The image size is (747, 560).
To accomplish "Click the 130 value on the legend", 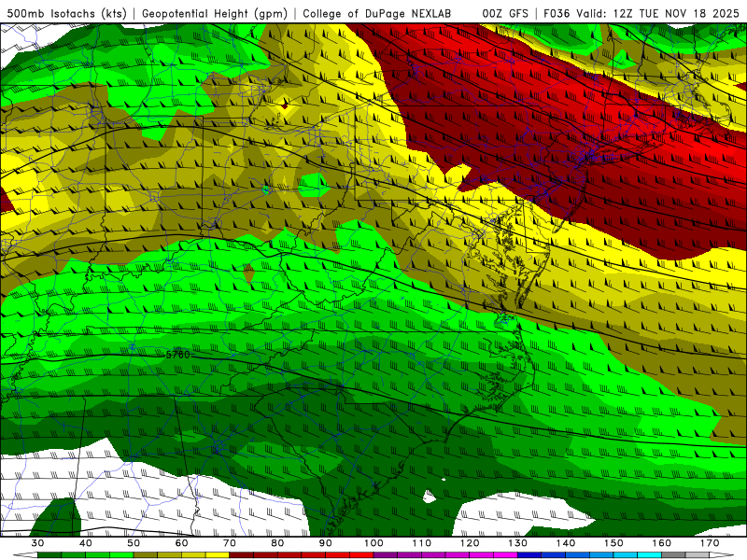I will pyautogui.click(x=517, y=543).
